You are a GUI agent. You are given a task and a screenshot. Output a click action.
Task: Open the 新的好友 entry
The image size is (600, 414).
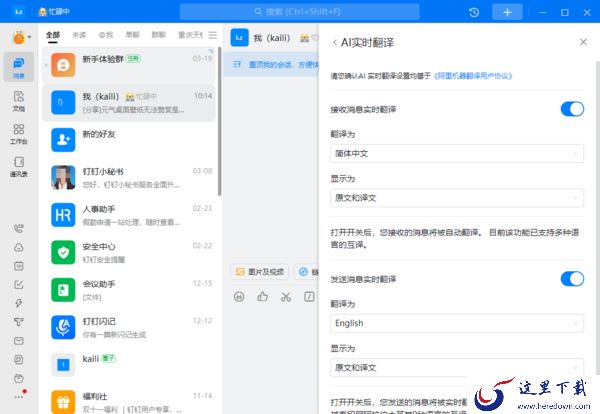pyautogui.click(x=128, y=140)
